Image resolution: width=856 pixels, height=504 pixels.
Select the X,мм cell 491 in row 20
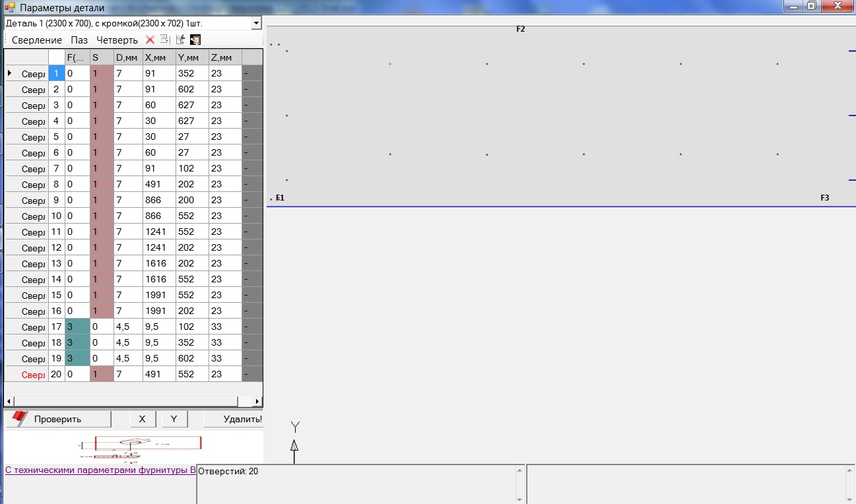coord(159,374)
